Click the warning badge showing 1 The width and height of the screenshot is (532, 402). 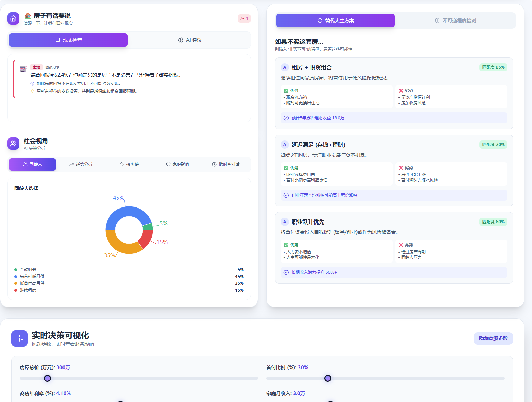point(244,18)
